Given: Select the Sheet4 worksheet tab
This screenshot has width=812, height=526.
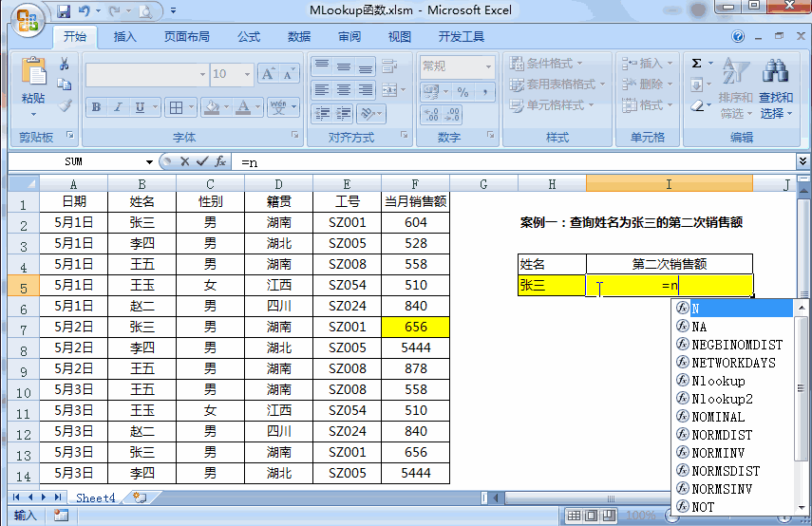Looking at the screenshot, I should coord(95,498).
